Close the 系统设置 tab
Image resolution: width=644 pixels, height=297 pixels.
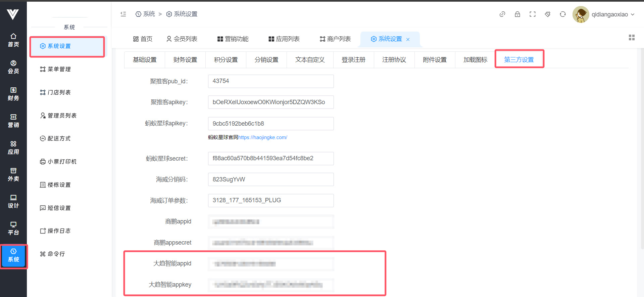408,39
